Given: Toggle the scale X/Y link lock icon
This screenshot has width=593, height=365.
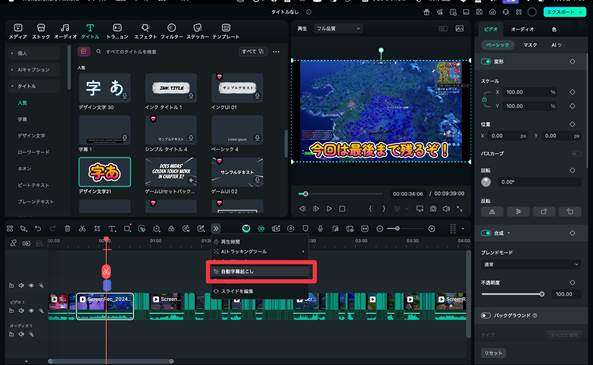Looking at the screenshot, I should point(484,99).
